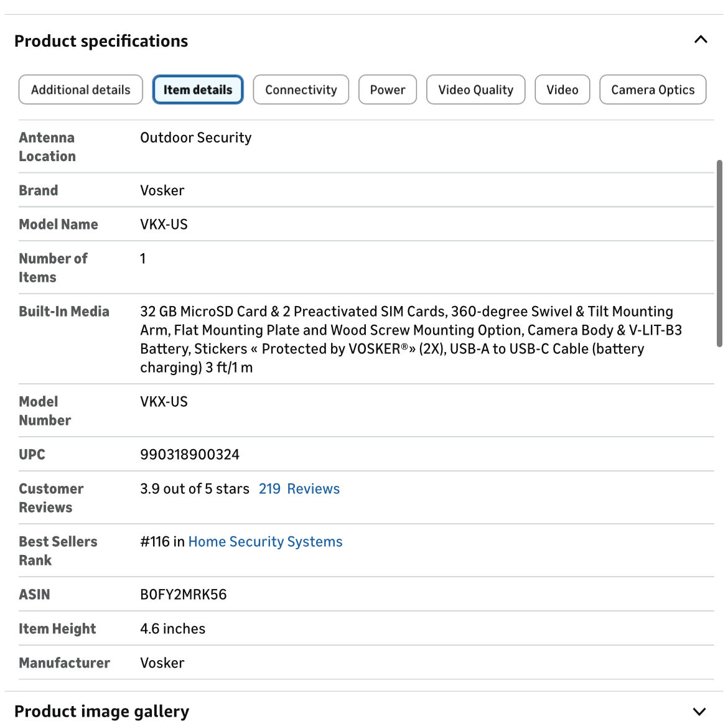Open the 219 Reviews link
Screen dimensions: 728x721
click(x=299, y=489)
